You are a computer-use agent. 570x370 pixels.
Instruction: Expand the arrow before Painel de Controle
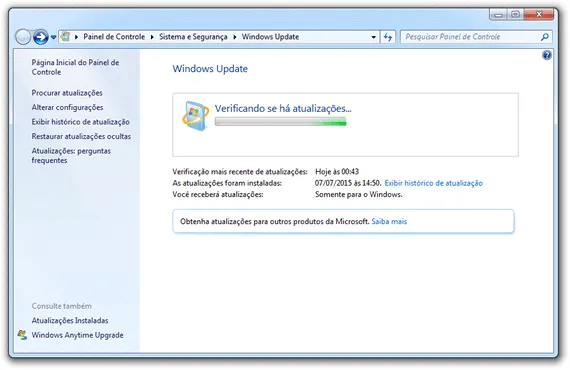(76, 37)
